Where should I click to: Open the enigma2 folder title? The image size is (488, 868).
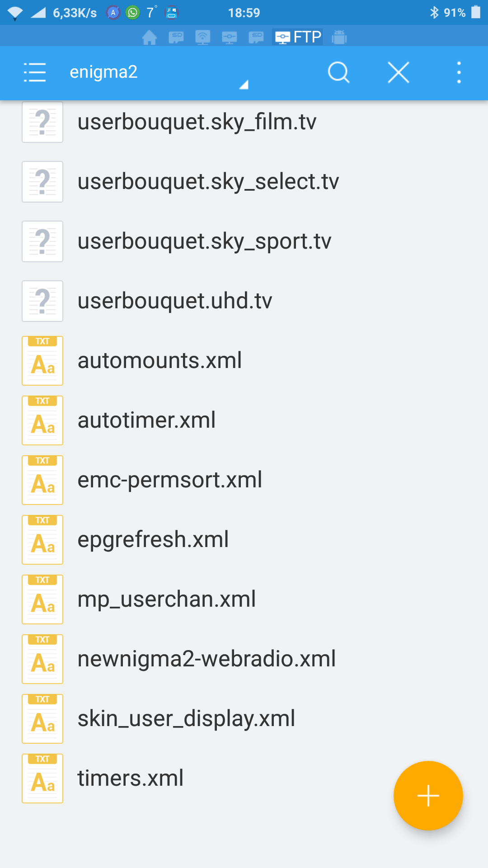coord(103,72)
